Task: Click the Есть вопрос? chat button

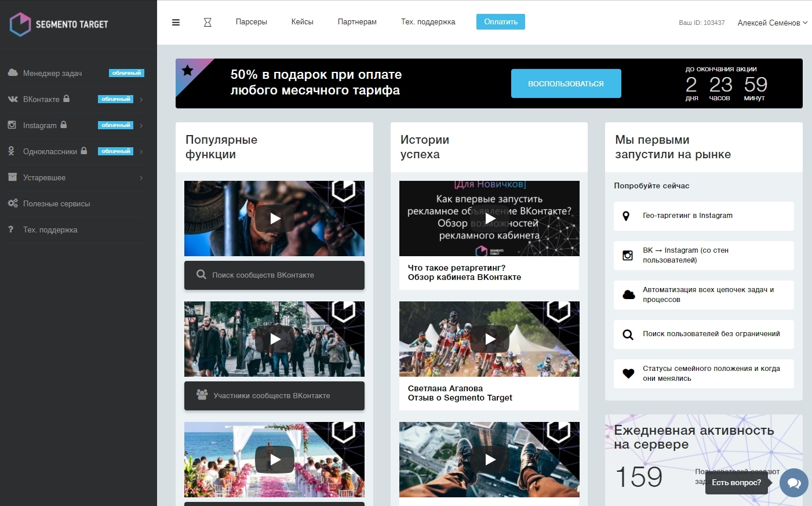Action: click(x=737, y=482)
